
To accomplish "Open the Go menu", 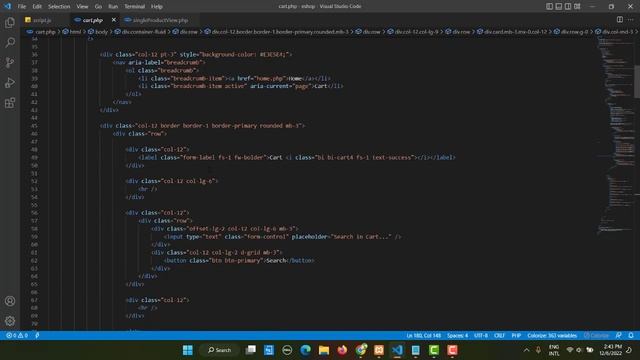I will coord(98,7).
